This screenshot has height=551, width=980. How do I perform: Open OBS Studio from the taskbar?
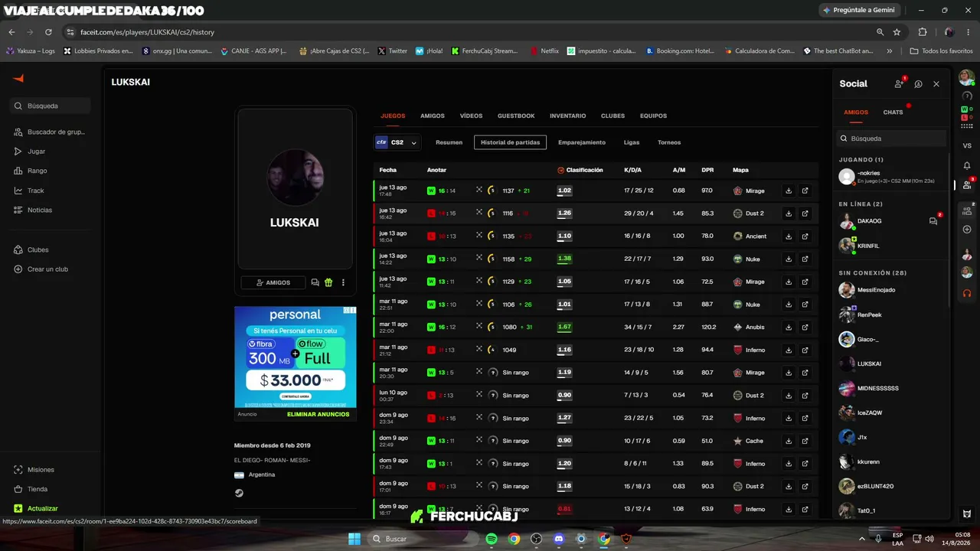[x=537, y=539]
